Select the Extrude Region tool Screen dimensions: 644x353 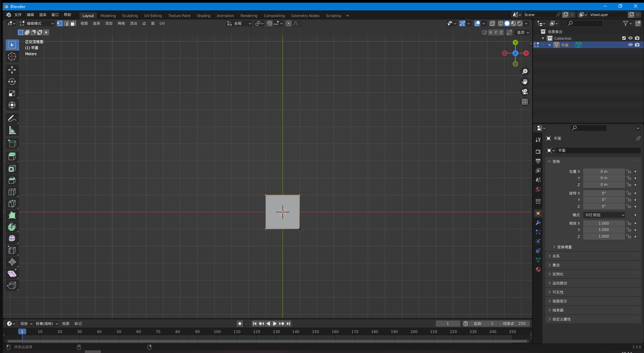(12, 157)
